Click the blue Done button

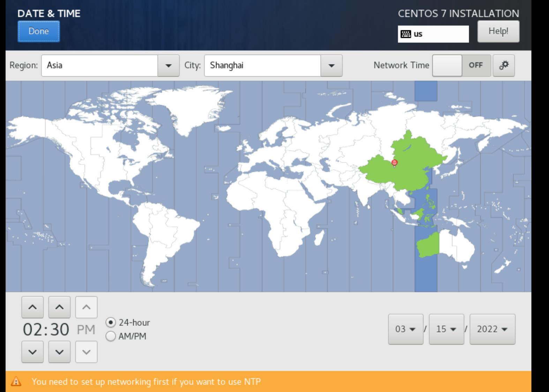(39, 31)
